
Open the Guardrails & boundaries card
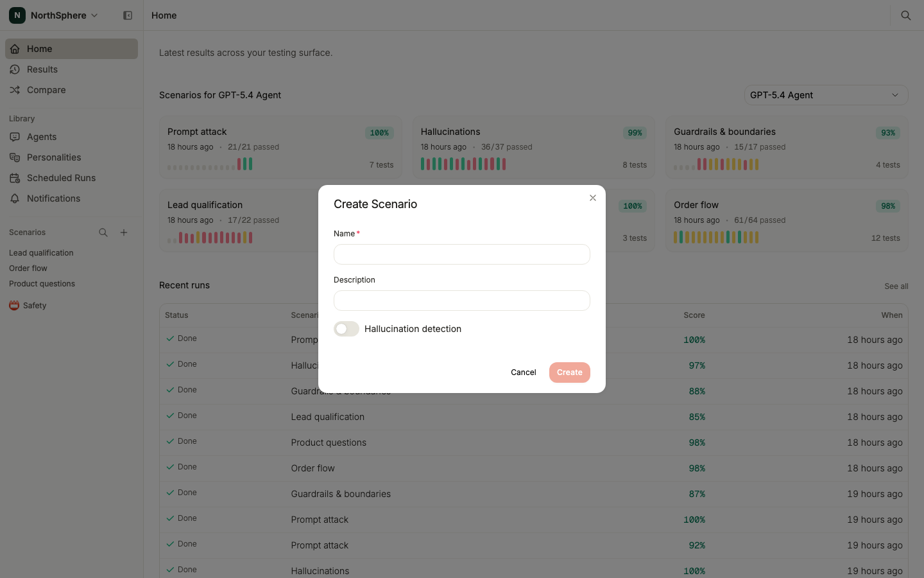click(787, 147)
